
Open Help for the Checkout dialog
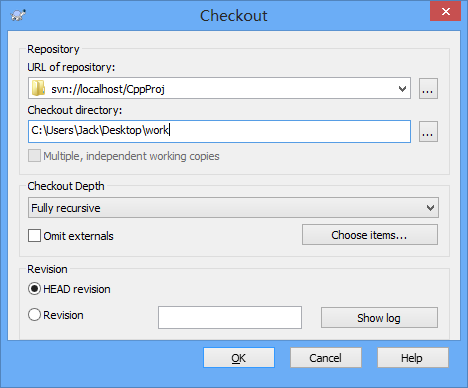[x=413, y=358]
